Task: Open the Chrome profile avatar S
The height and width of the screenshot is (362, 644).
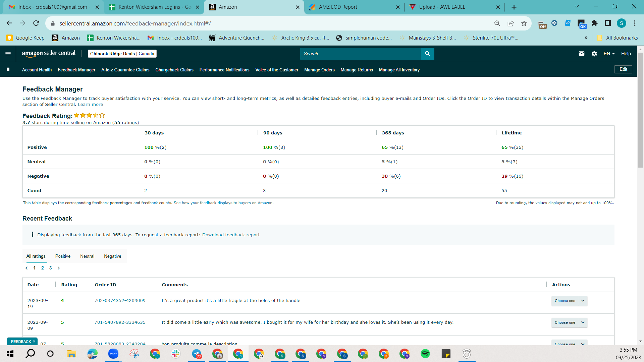Action: [622, 23]
